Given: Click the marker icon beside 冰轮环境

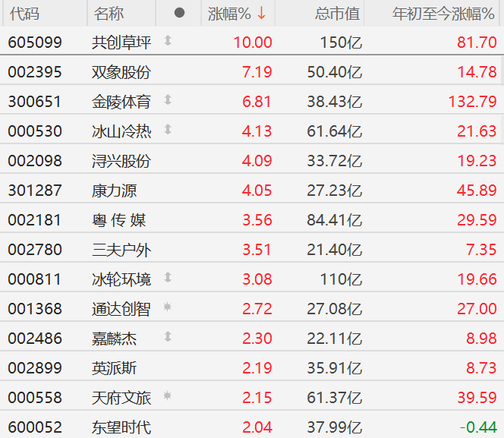Looking at the screenshot, I should click(168, 277).
